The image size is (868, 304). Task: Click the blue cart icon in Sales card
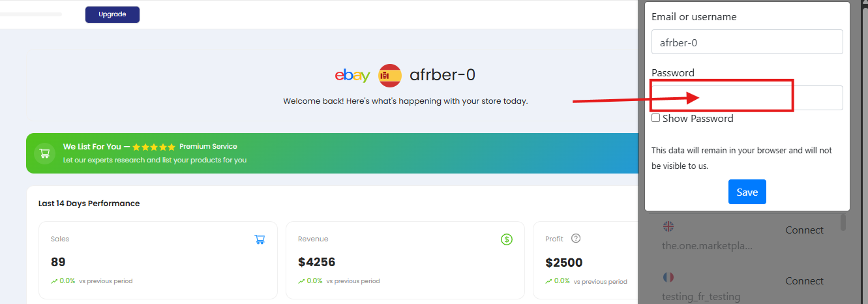coord(260,239)
